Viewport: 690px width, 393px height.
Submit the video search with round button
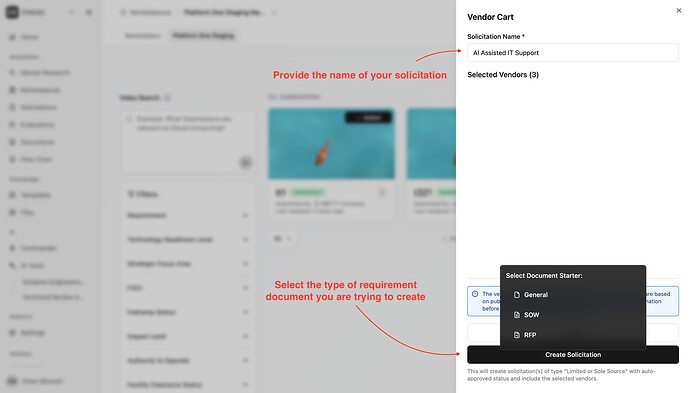pos(246,162)
